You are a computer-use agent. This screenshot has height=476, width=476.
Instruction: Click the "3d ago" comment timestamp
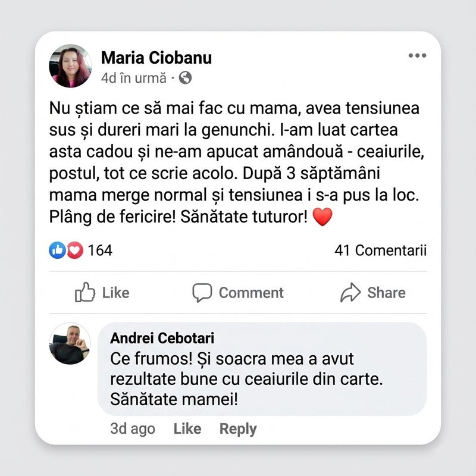coord(133,429)
